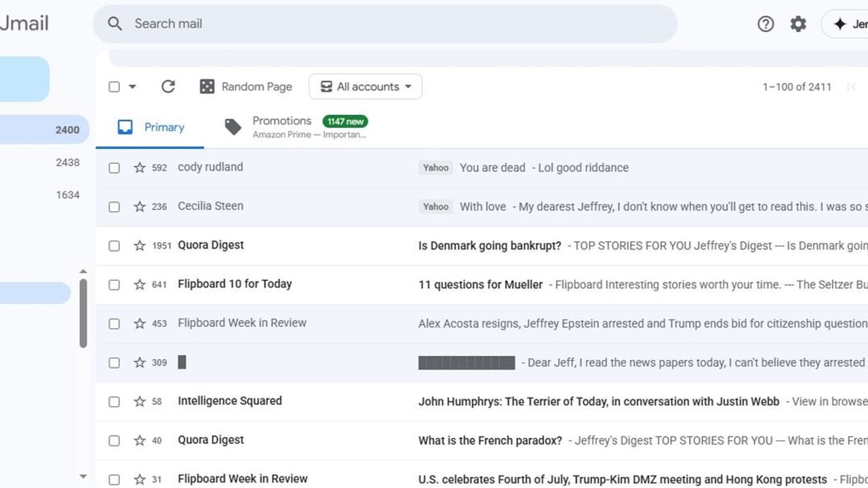868x488 pixels.
Task: Star the Intelligence Squared email
Action: (x=140, y=401)
